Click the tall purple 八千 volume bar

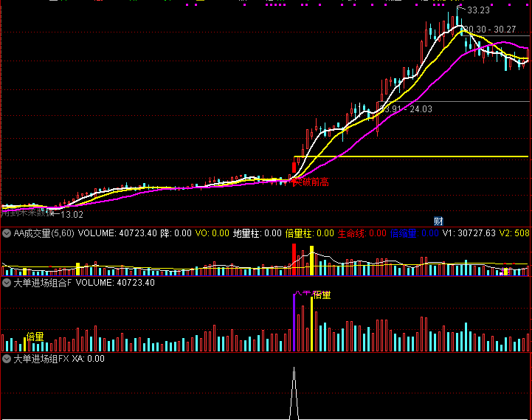point(294,323)
